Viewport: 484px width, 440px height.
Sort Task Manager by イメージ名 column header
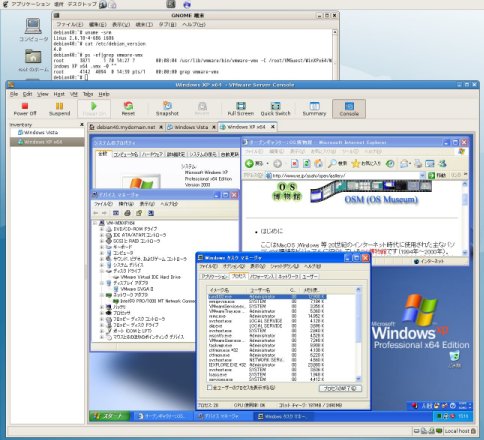[x=228, y=290]
